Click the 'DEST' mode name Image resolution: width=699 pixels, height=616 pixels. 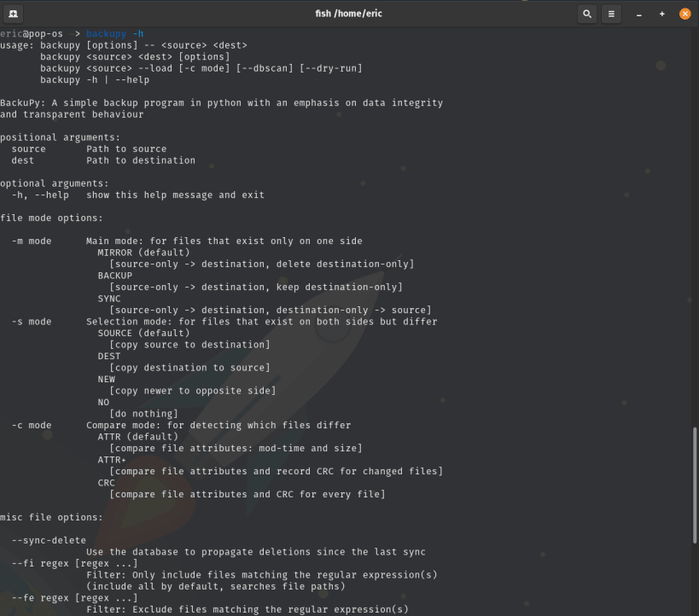pos(109,357)
